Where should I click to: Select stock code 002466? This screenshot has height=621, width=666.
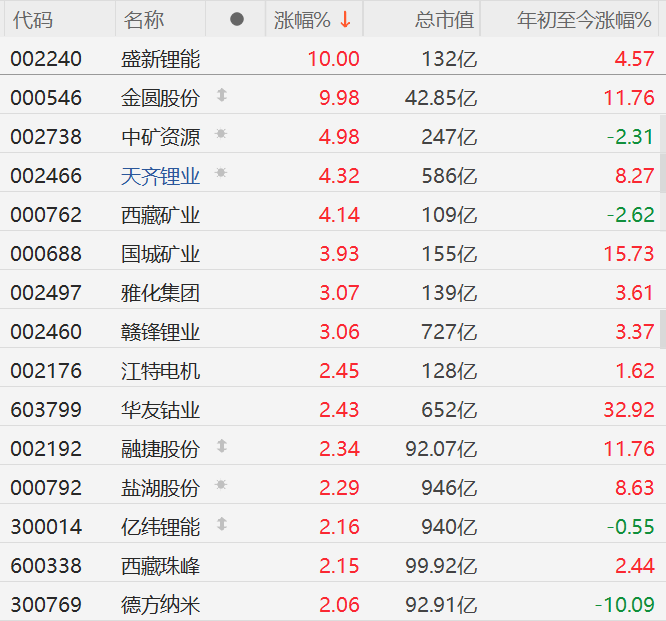(x=46, y=176)
